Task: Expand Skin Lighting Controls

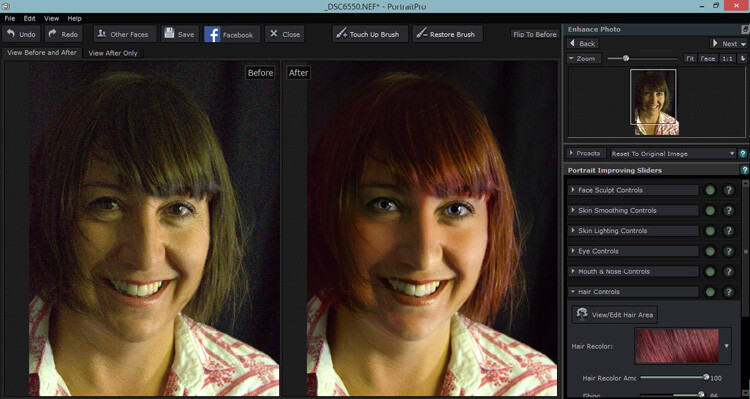Action: point(634,231)
